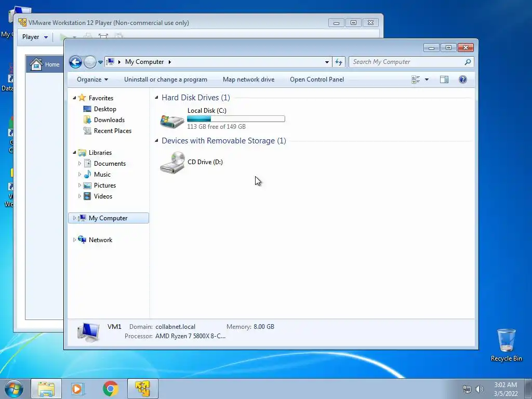Toggle the preview pane button
Screen dimensions: 532x399
444,79
